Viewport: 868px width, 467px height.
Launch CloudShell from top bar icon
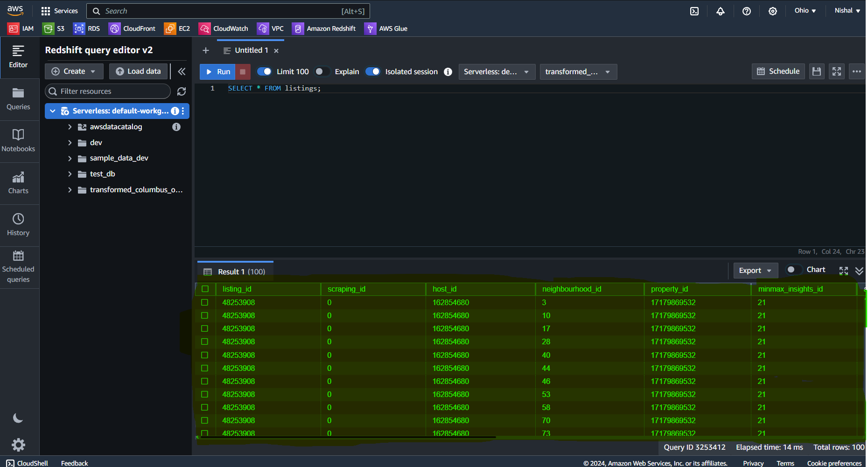click(x=694, y=11)
